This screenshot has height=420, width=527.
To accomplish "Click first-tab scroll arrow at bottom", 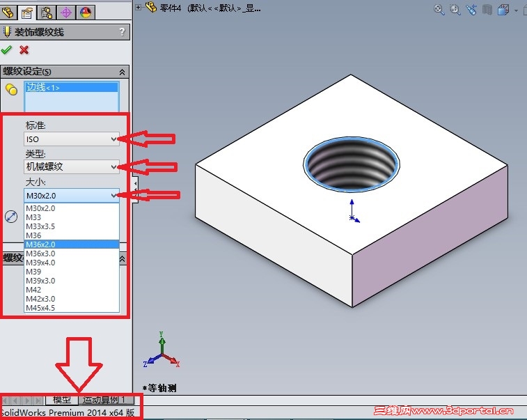I will (x=6, y=400).
